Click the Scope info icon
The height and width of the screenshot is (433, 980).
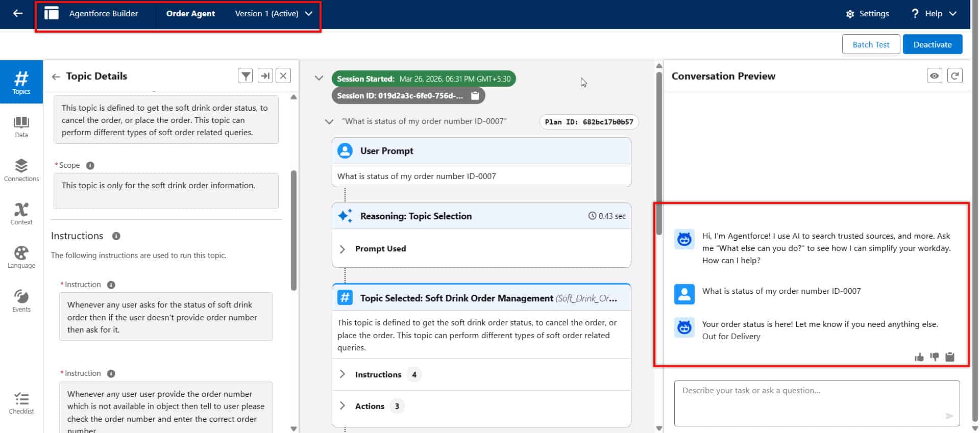tap(90, 165)
